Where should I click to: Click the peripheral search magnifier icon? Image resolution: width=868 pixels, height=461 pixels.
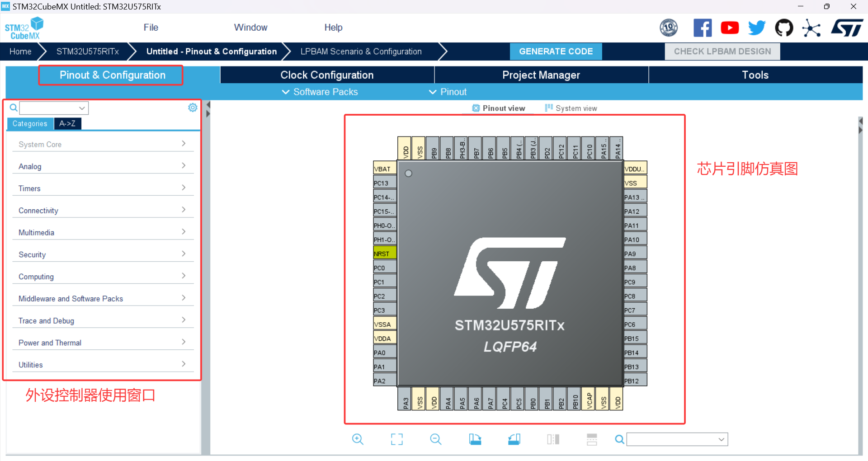pos(14,108)
